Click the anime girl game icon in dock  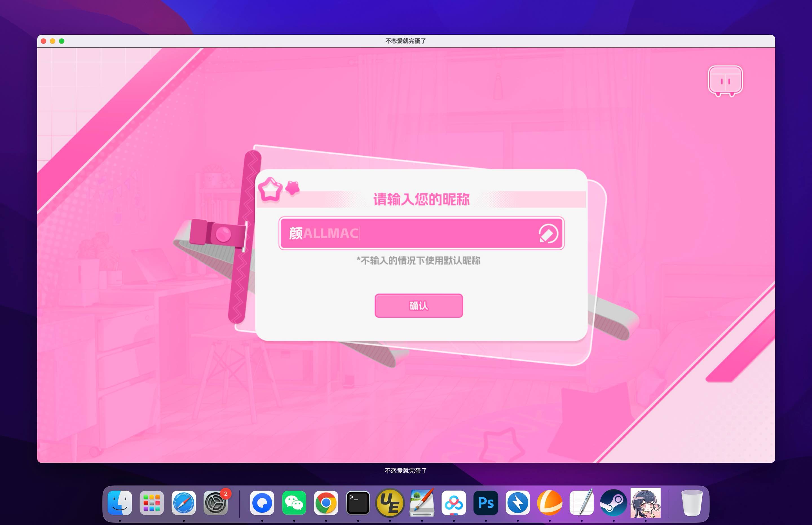point(645,503)
